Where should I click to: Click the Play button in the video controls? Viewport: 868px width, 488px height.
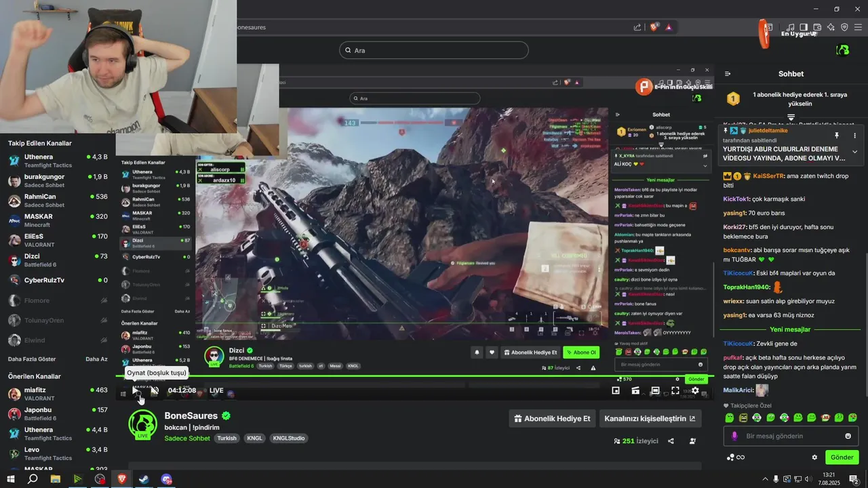[x=136, y=390]
